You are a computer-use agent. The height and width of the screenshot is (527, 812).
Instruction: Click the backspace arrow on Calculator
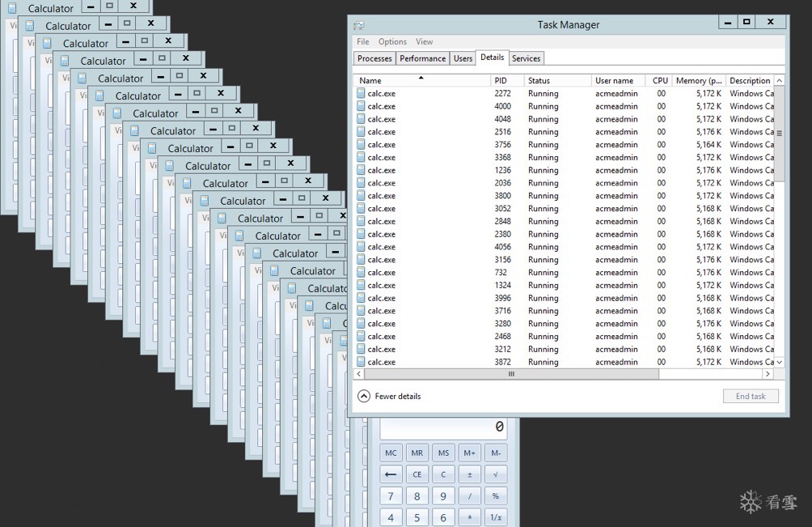pos(391,474)
